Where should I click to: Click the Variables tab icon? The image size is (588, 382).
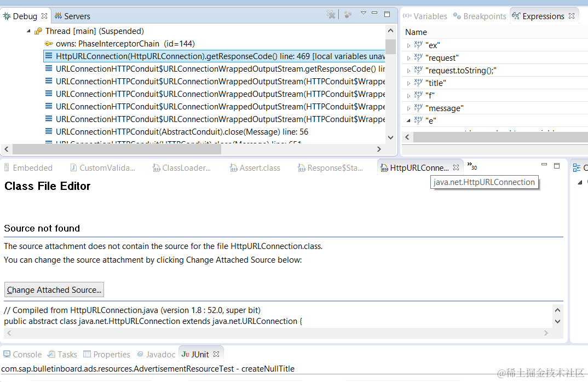[407, 16]
